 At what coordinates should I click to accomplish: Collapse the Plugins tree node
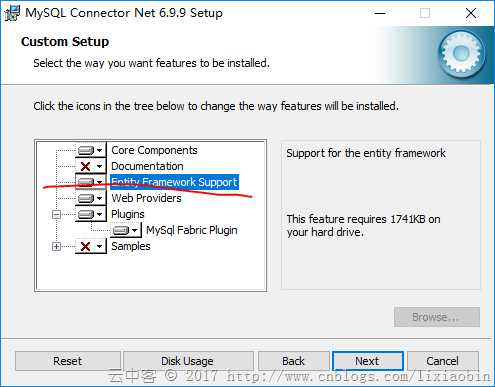57,214
